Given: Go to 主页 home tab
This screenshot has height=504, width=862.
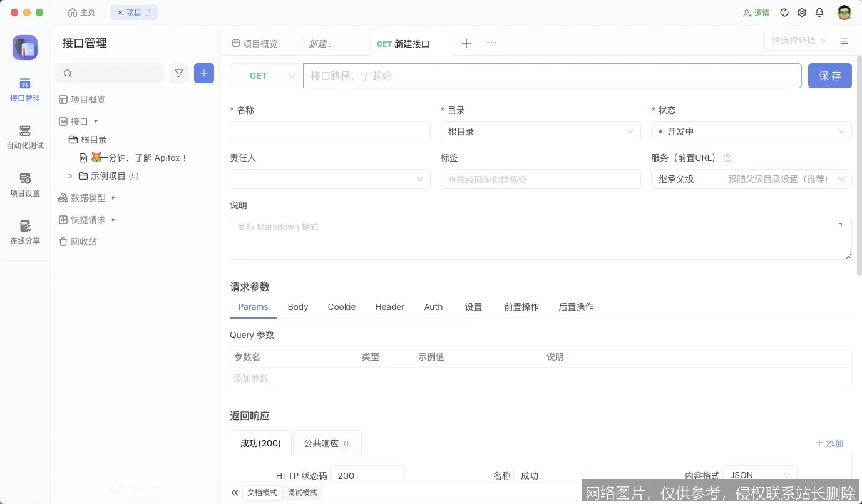Looking at the screenshot, I should 81,13.
